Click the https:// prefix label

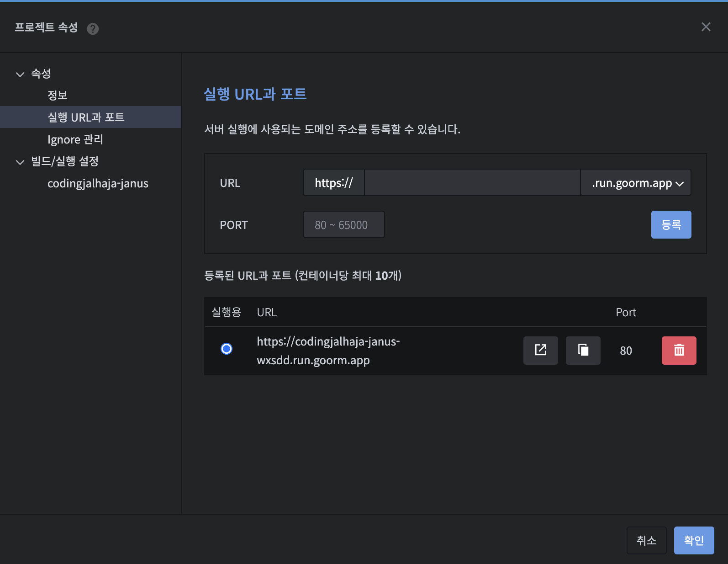pos(334,183)
